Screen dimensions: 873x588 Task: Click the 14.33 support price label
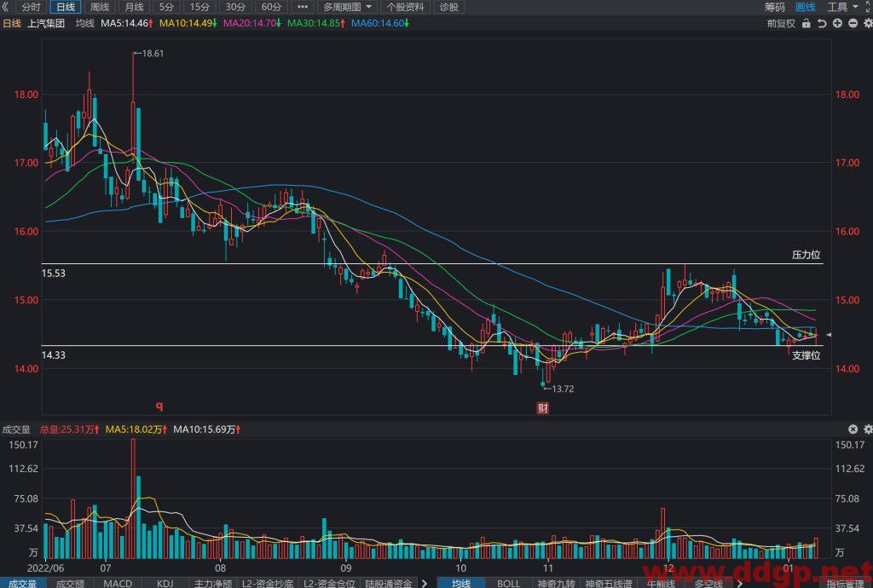(x=54, y=355)
